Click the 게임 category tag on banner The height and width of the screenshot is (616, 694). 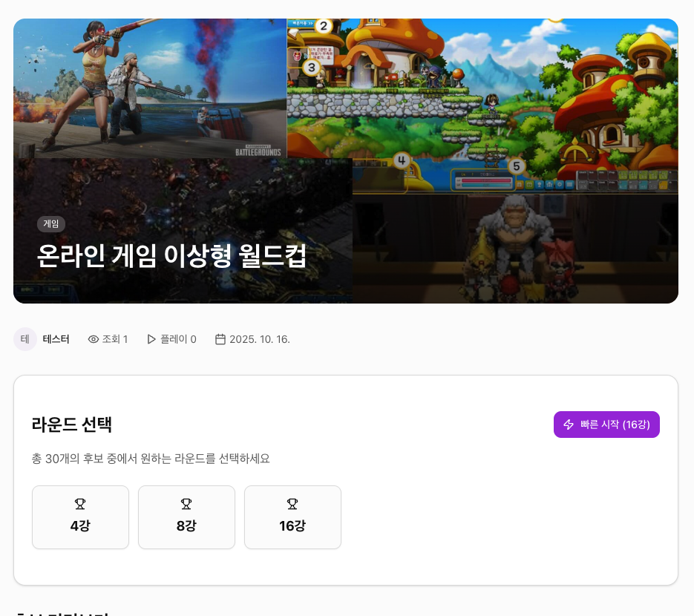point(51,224)
